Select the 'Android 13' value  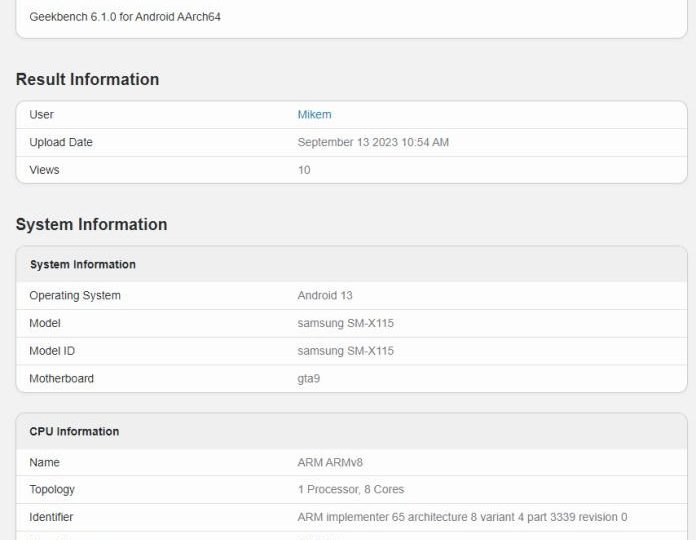click(325, 296)
